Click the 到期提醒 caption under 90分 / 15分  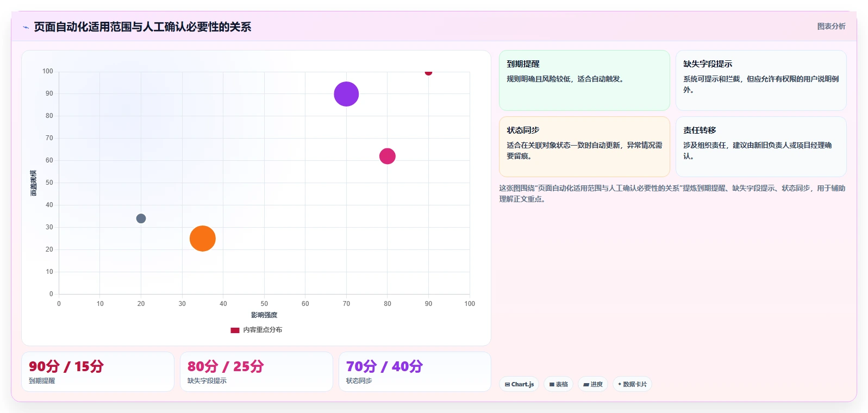click(42, 381)
